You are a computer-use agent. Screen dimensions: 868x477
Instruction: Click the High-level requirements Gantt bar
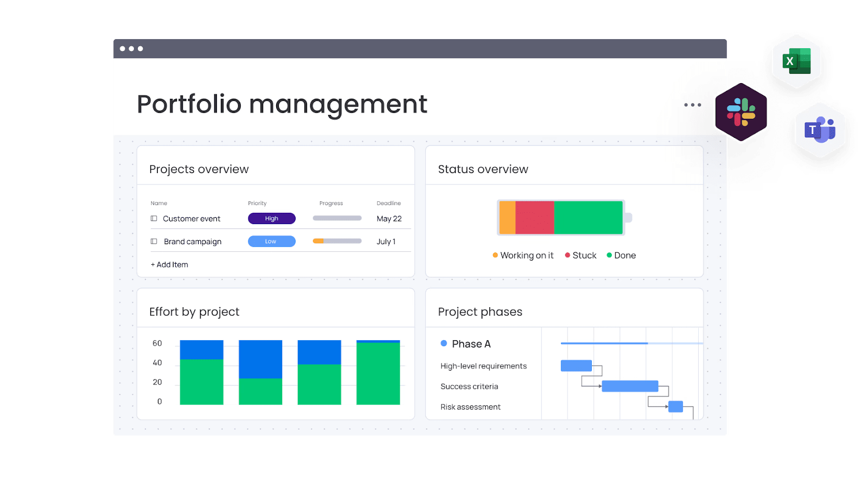(576, 366)
